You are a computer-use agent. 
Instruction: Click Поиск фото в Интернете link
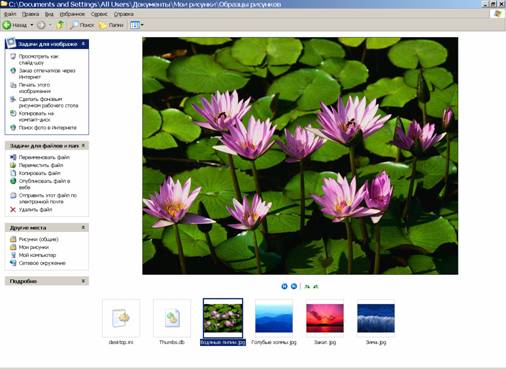pyautogui.click(x=48, y=128)
